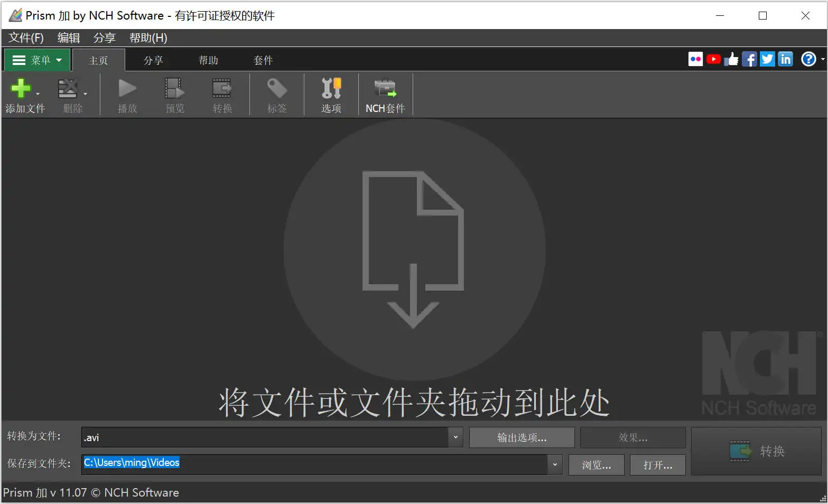Open the YouTube social icon
The height and width of the screenshot is (504, 828).
(713, 59)
